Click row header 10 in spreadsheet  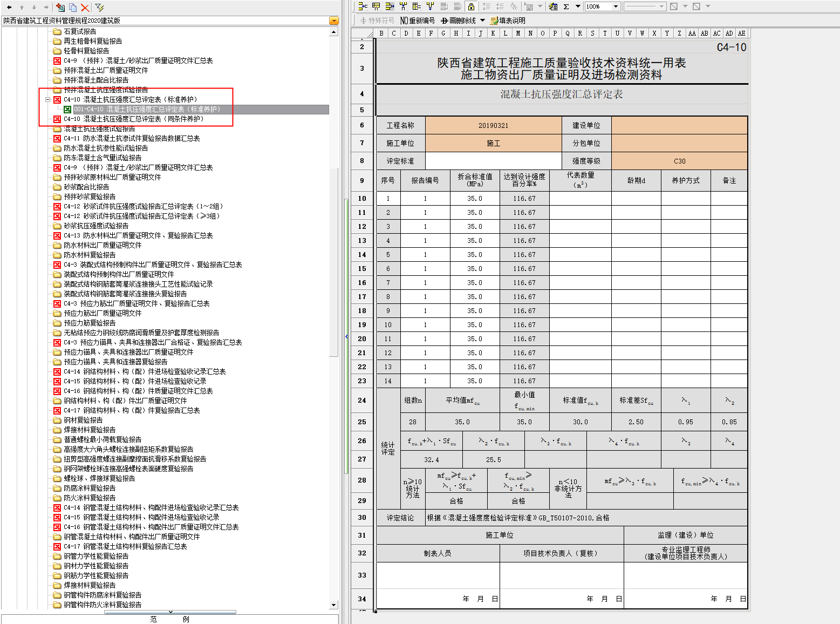click(362, 199)
